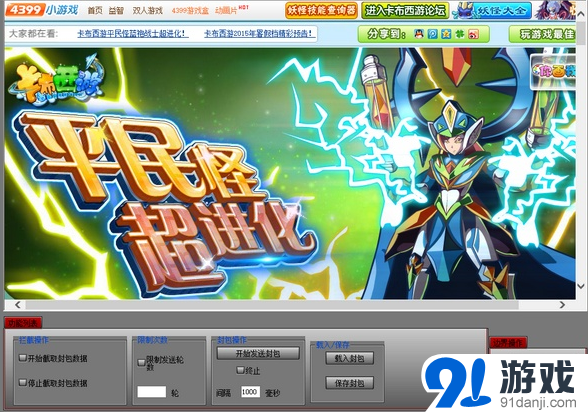Tick the 停止截取封包数据 checkbox

pos(23,382)
